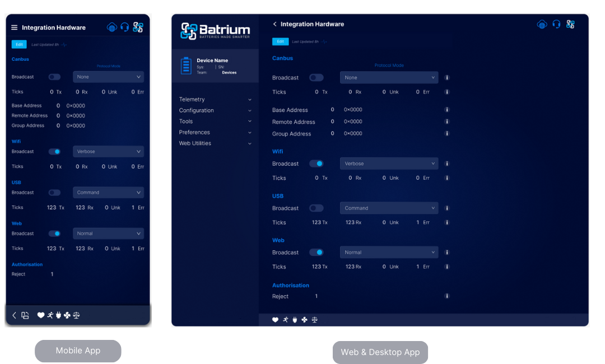The width and height of the screenshot is (605, 364).
Task: Toggle Canbus Broadcast switch in desktop app
Action: 317,77
